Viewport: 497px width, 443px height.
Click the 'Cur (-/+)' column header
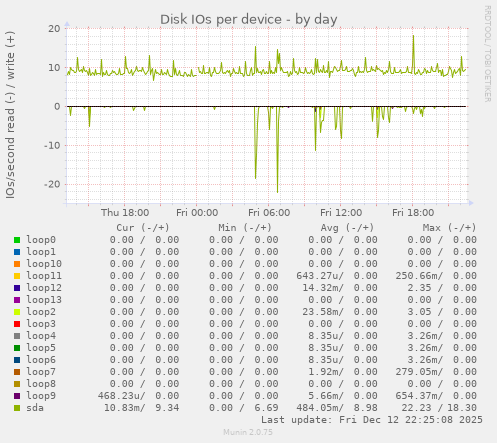pos(143,228)
